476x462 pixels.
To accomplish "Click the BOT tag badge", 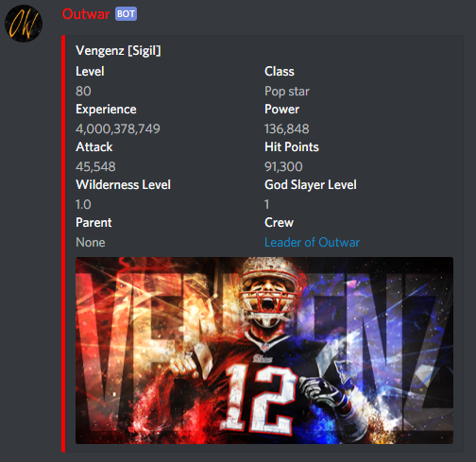I will pos(126,14).
